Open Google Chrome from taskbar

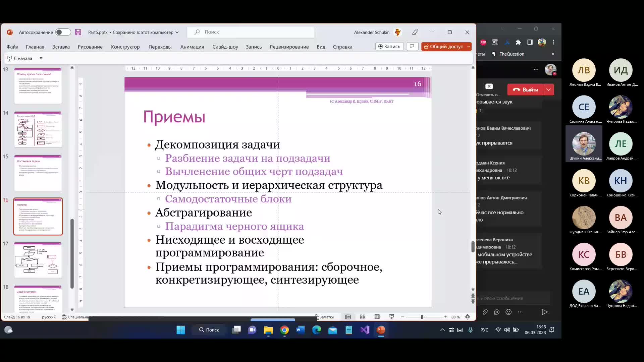pos(284,330)
